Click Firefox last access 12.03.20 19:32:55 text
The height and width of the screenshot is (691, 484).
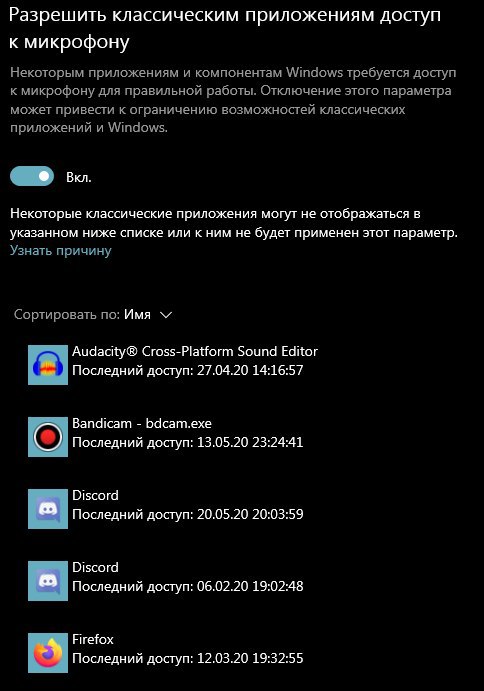188,658
